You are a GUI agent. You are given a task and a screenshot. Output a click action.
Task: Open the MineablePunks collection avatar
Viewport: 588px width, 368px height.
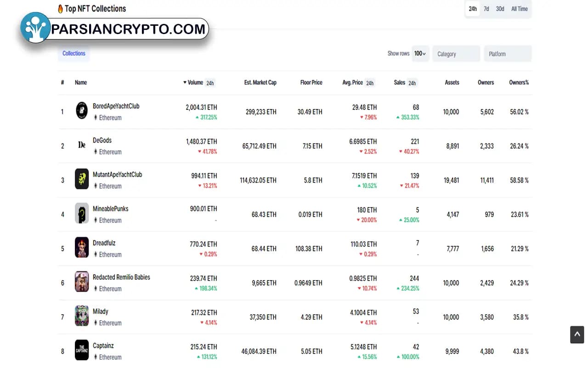(82, 213)
